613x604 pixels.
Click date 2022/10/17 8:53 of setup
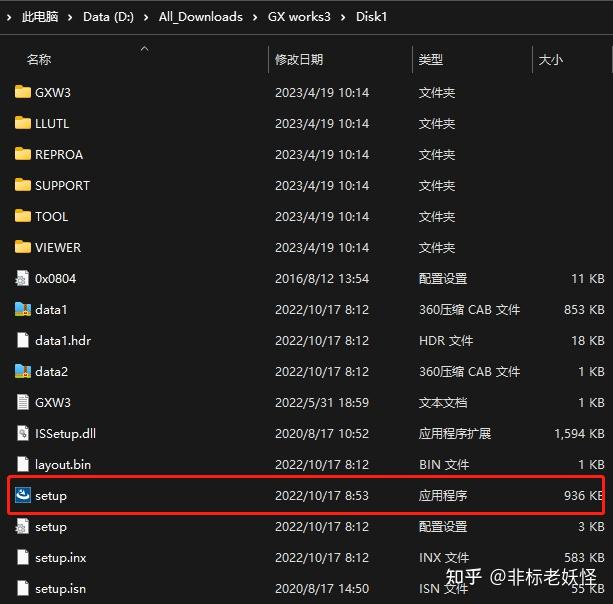point(322,495)
